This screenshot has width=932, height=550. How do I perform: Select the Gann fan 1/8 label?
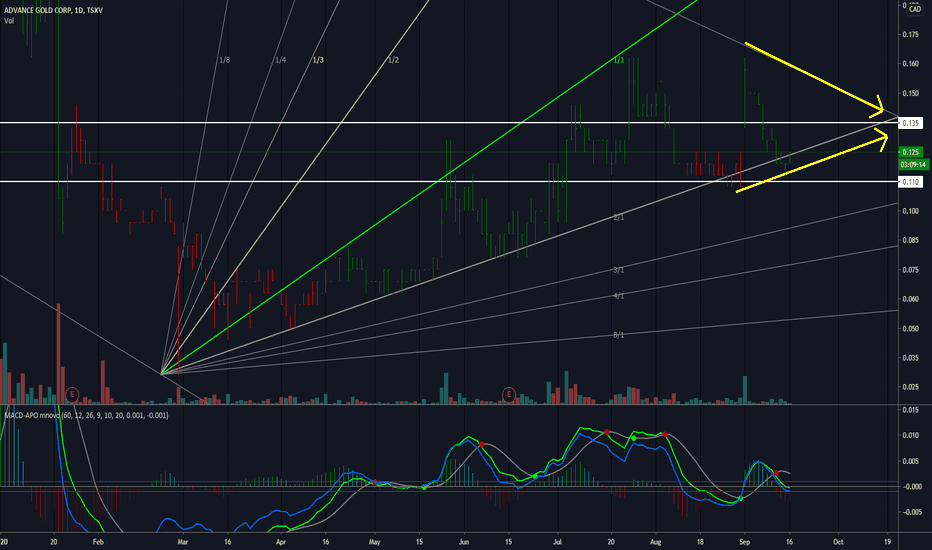click(x=225, y=60)
